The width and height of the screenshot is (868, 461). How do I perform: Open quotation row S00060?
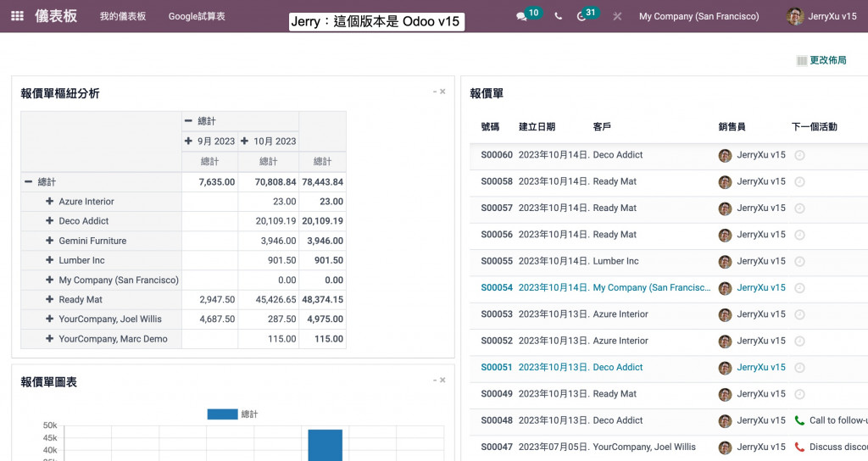tap(669, 155)
